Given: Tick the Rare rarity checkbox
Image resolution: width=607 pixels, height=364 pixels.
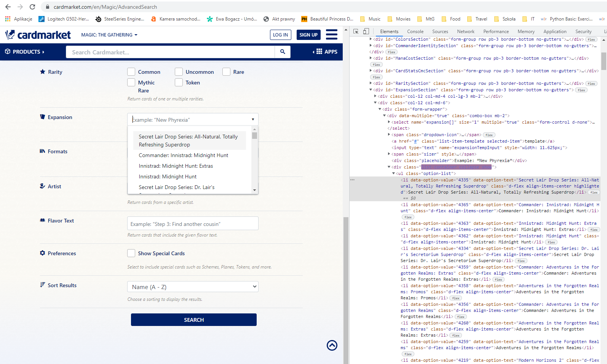Looking at the screenshot, I should coord(227,72).
